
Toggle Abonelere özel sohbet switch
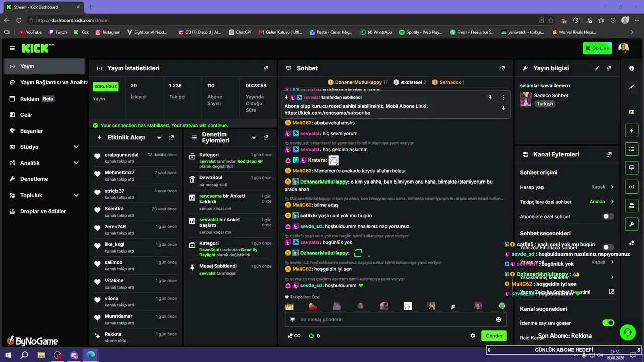point(608,216)
